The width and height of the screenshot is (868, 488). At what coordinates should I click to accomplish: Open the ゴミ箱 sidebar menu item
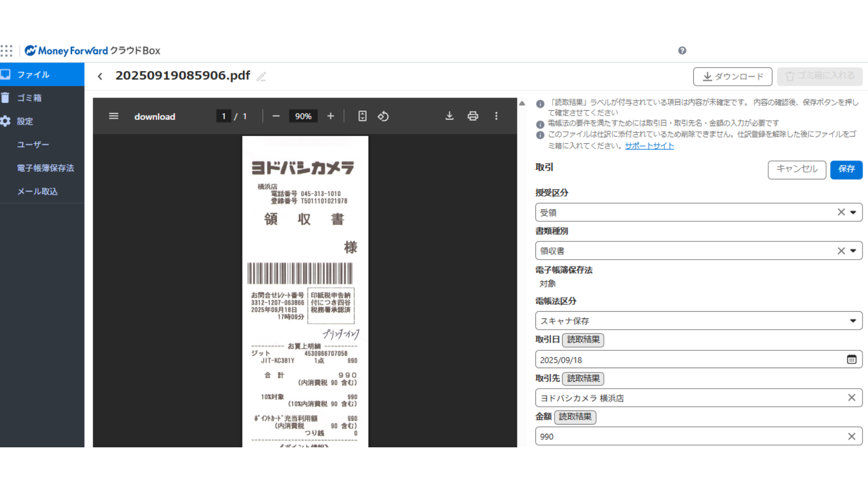pos(29,98)
